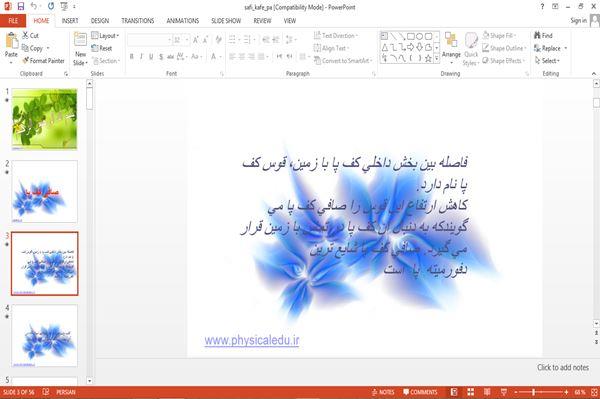This screenshot has height=399, width=600.
Task: Click the spell check icon in status bar
Action: pos(46,392)
